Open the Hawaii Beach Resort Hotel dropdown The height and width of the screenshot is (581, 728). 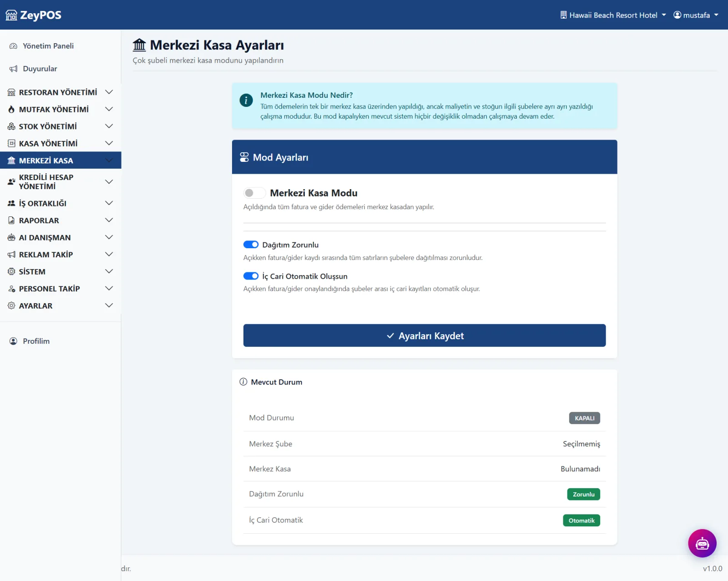pos(613,15)
